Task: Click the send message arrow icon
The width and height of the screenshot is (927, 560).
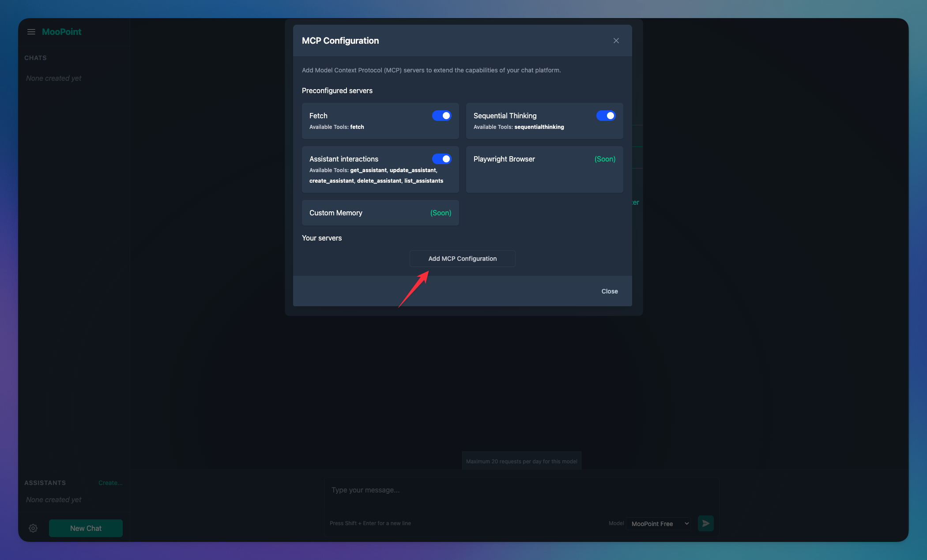Action: click(x=705, y=523)
